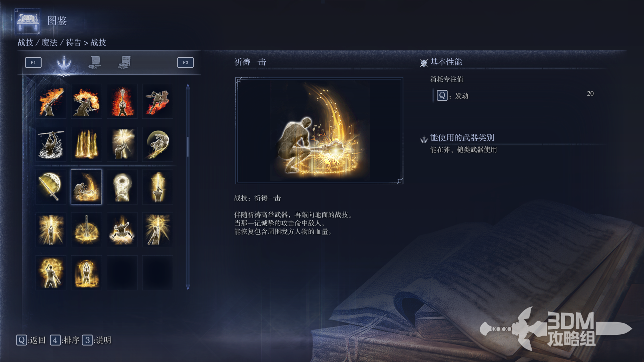Switch to the sorcery scroll tab icon
This screenshot has width=644, height=362.
point(95,62)
